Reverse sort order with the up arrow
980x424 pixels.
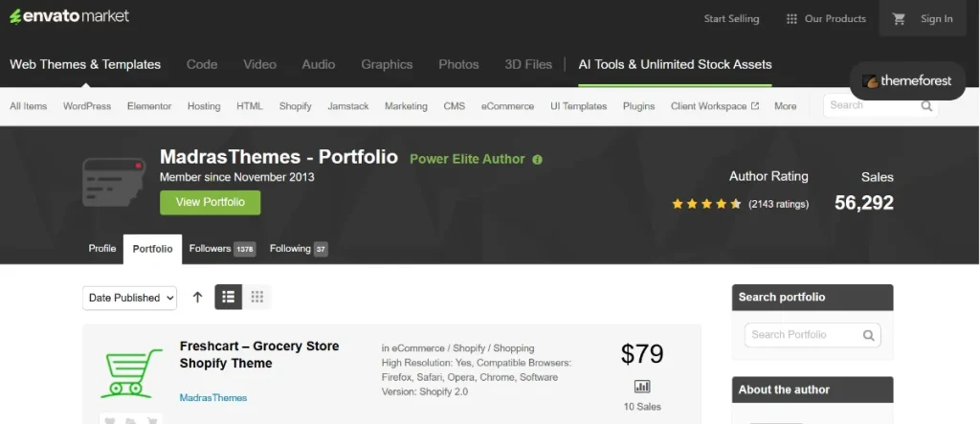tap(197, 298)
